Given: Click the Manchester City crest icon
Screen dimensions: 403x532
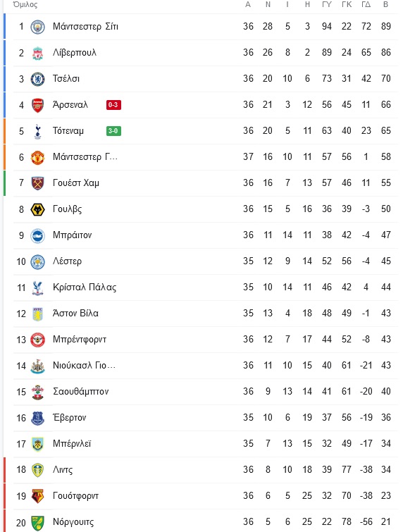Looking at the screenshot, I should pos(37,27).
